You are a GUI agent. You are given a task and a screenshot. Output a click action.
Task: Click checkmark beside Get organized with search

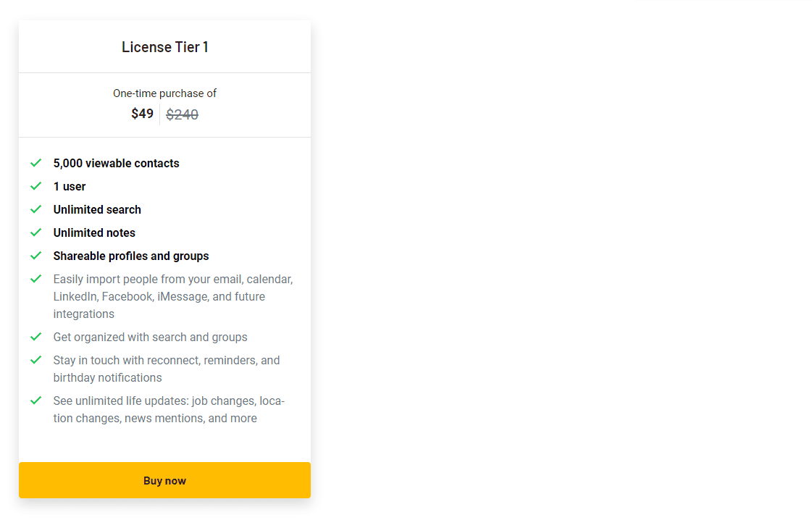[36, 337]
